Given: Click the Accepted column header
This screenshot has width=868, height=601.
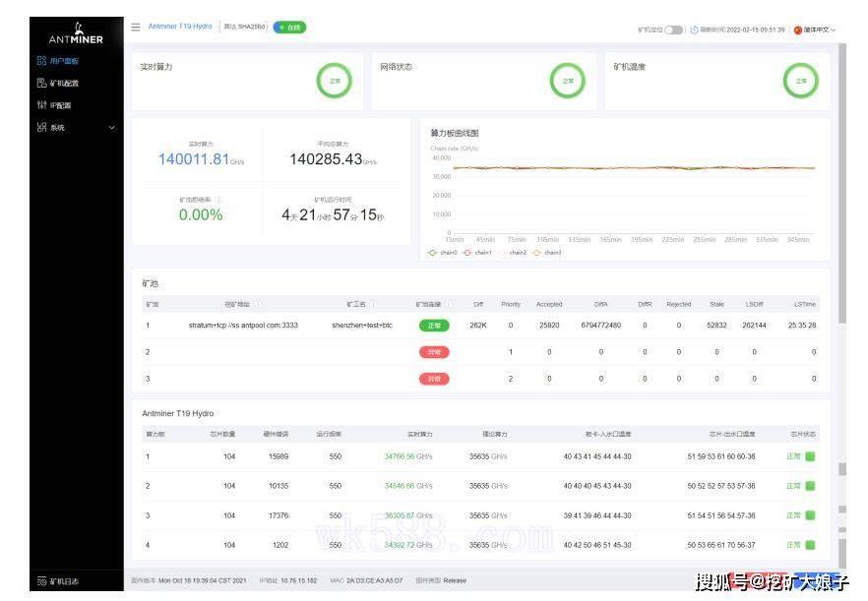Looking at the screenshot, I should [x=549, y=304].
